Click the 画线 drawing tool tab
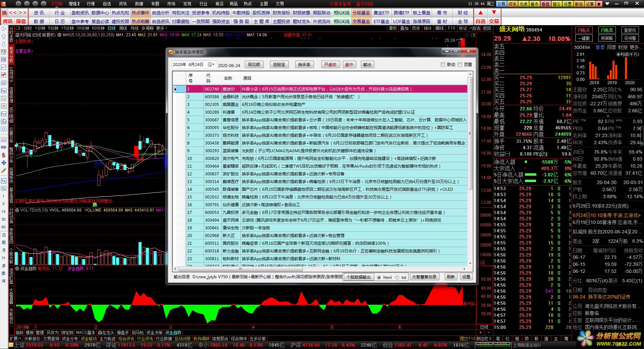Screen dimensions: 644x349 (x=439, y=28)
